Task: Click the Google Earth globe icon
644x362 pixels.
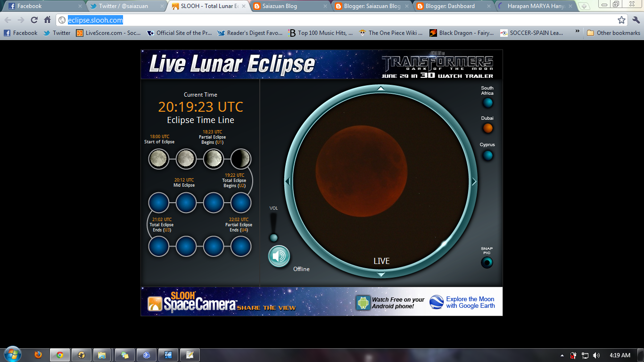Action: tap(437, 302)
